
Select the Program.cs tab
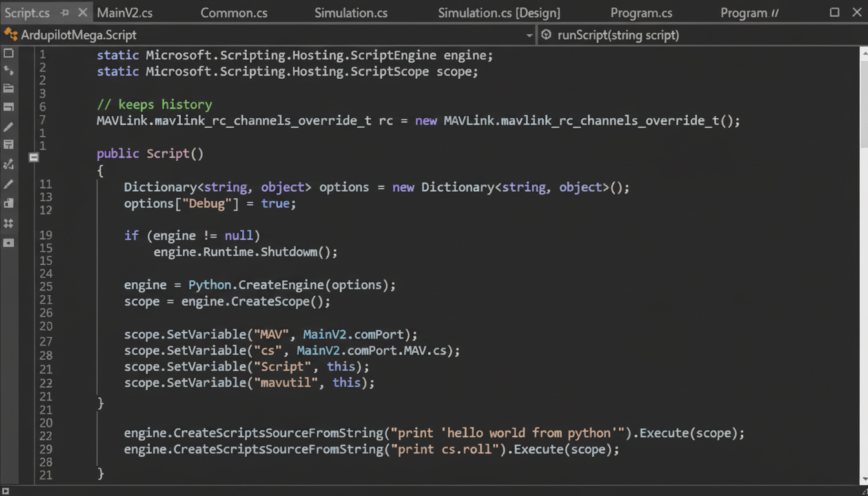coord(641,13)
